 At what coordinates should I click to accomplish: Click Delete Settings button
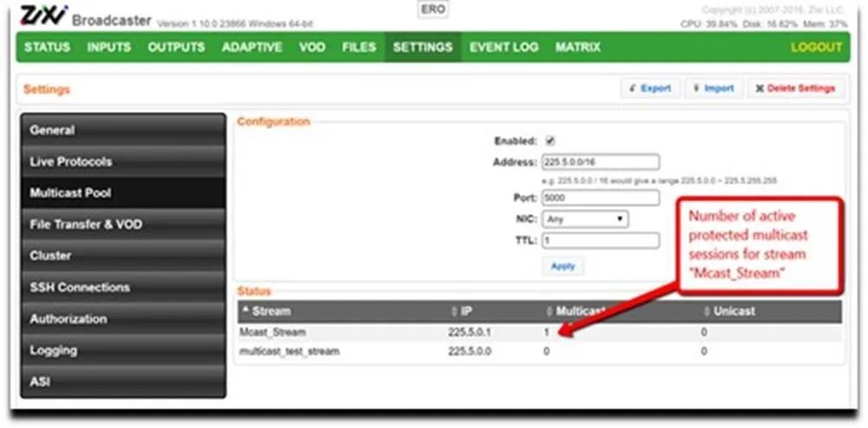tap(795, 88)
